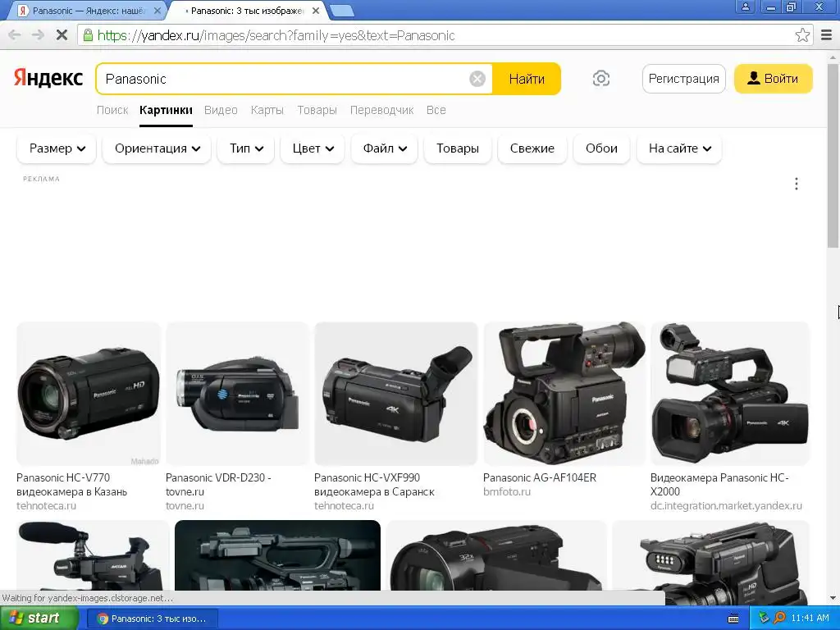Open the Panasonic VDR-D230 thumbnail
This screenshot has height=630, width=840.
[237, 394]
